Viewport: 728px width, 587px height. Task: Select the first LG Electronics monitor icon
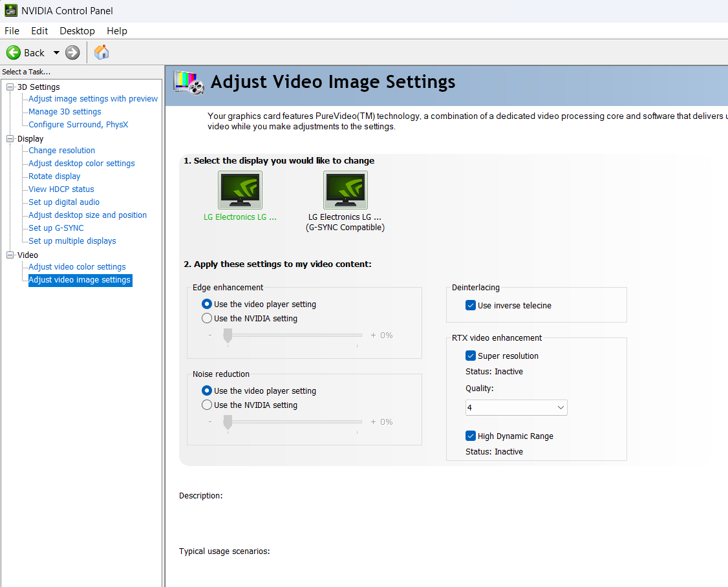coord(240,190)
